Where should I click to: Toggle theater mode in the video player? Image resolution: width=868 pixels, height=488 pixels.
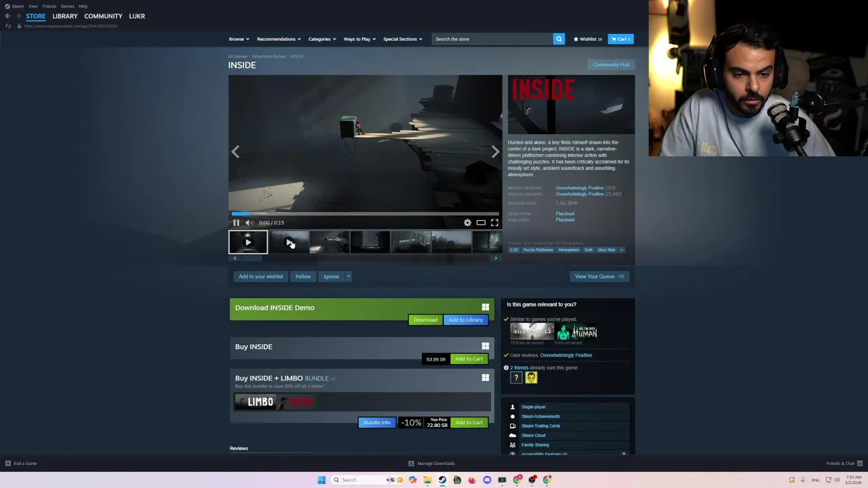[x=481, y=222]
